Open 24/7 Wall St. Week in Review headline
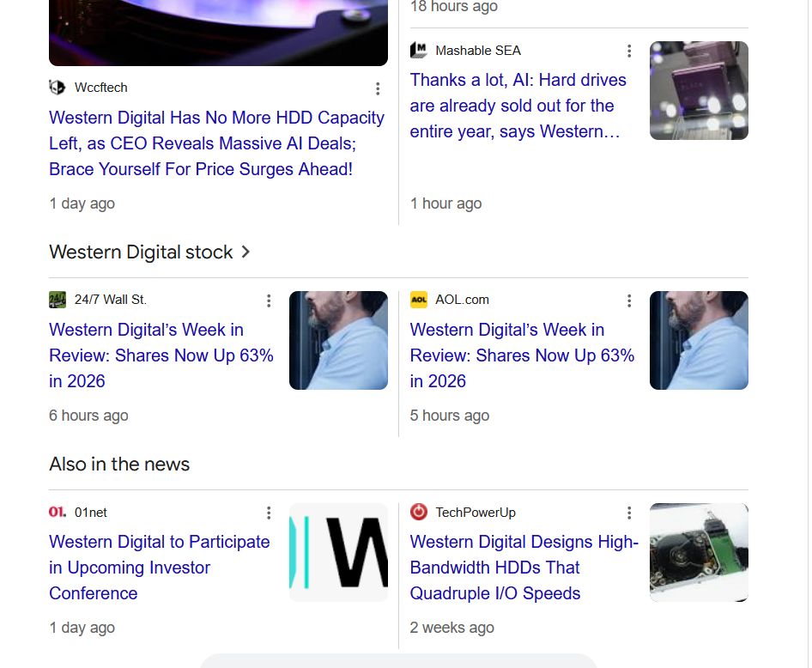The width and height of the screenshot is (812, 668). pyautogui.click(x=161, y=355)
